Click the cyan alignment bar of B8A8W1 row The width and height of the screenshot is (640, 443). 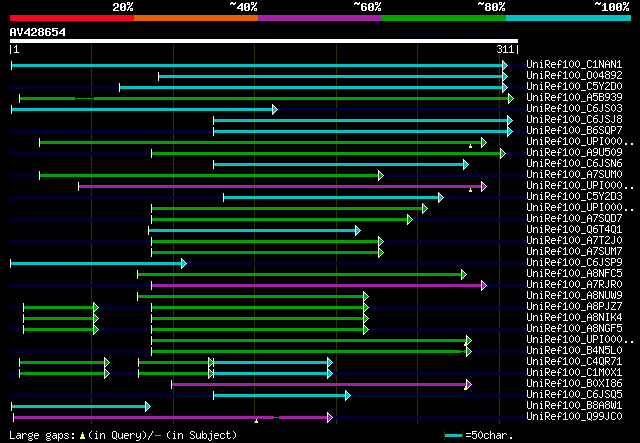(x=81, y=407)
